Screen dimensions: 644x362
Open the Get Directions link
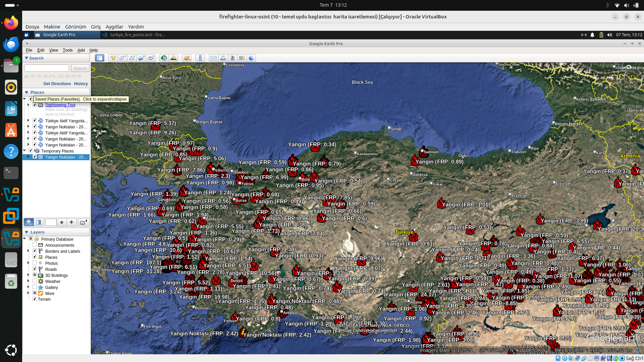[x=57, y=84]
